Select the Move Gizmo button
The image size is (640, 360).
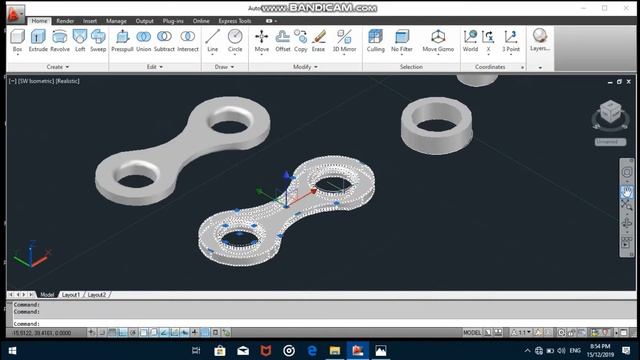pyautogui.click(x=438, y=40)
